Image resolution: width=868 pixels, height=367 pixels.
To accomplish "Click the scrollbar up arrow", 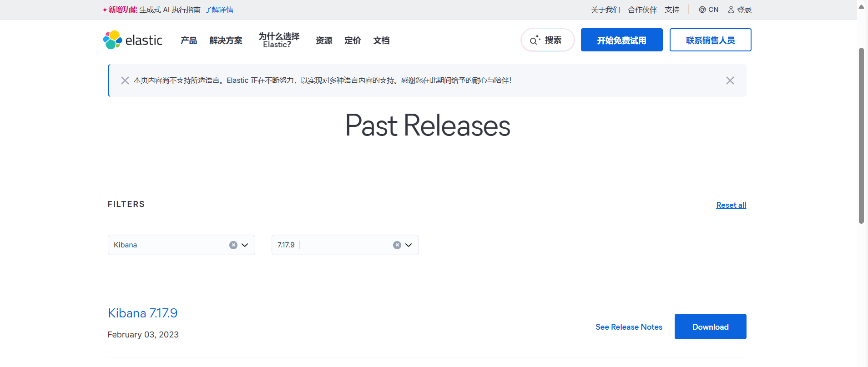I will click(861, 7).
